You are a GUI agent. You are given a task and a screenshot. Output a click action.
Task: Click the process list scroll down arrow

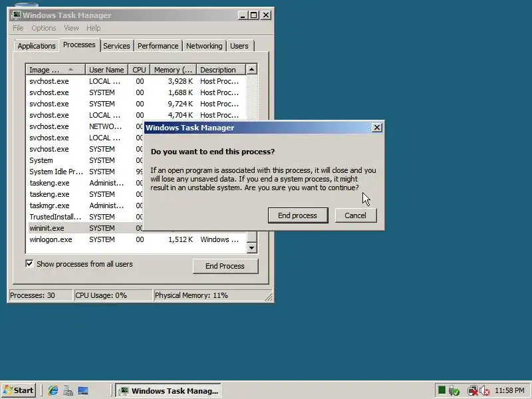pos(251,248)
